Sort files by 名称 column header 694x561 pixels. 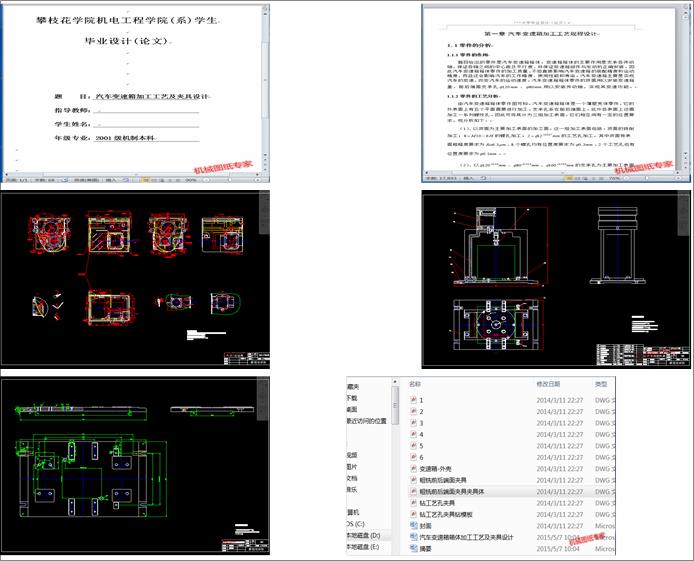[x=415, y=384]
